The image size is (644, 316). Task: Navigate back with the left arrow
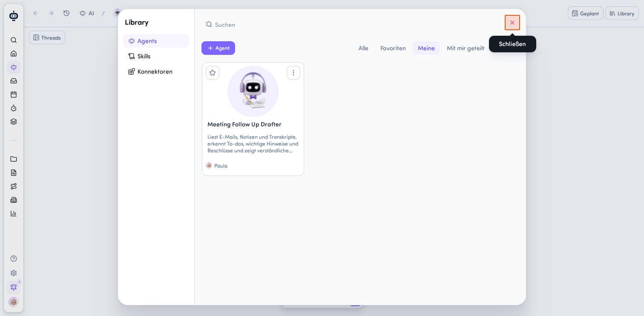36,13
